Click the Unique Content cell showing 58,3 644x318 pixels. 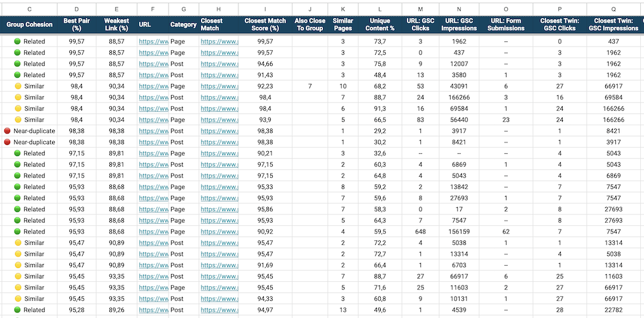[x=380, y=209]
